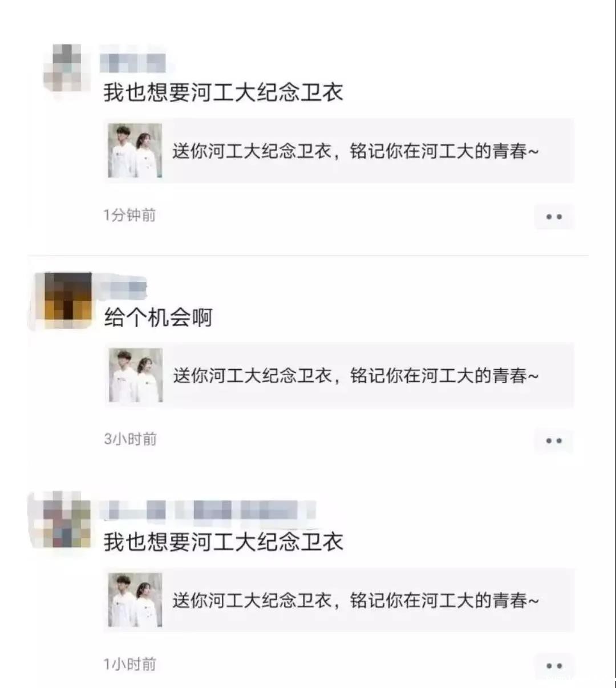
Task: Open the couple photo thumbnail under 给个机会啊
Action: pos(136,375)
